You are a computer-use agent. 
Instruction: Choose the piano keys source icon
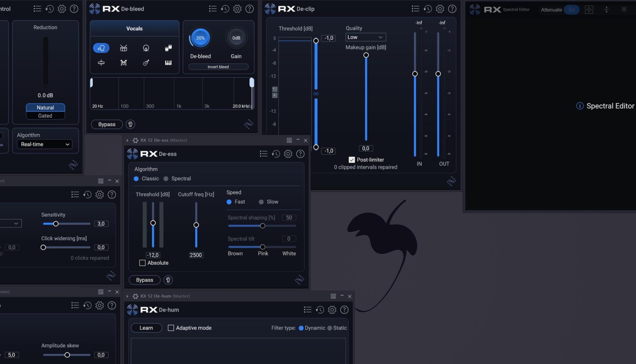168,63
